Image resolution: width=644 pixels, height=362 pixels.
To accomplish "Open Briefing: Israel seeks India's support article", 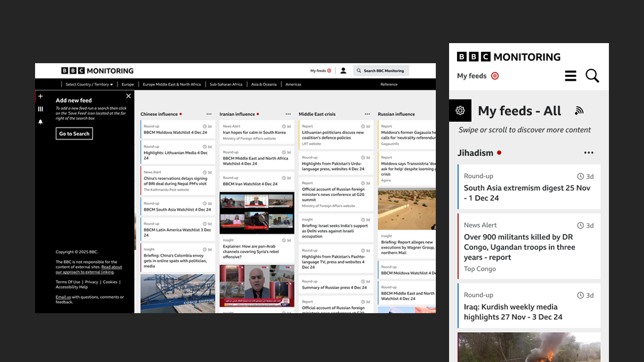I will 335,231.
